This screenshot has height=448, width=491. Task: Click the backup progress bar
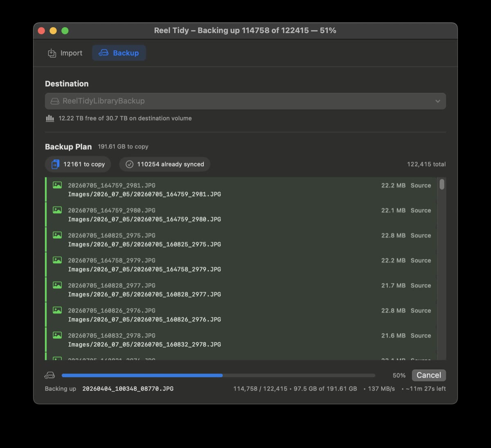point(218,375)
